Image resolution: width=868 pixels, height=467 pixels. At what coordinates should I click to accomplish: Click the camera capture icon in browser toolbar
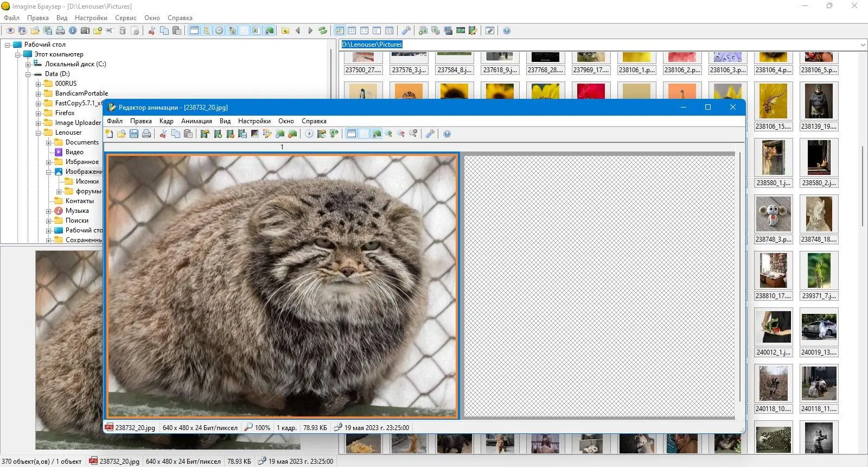pos(85,30)
